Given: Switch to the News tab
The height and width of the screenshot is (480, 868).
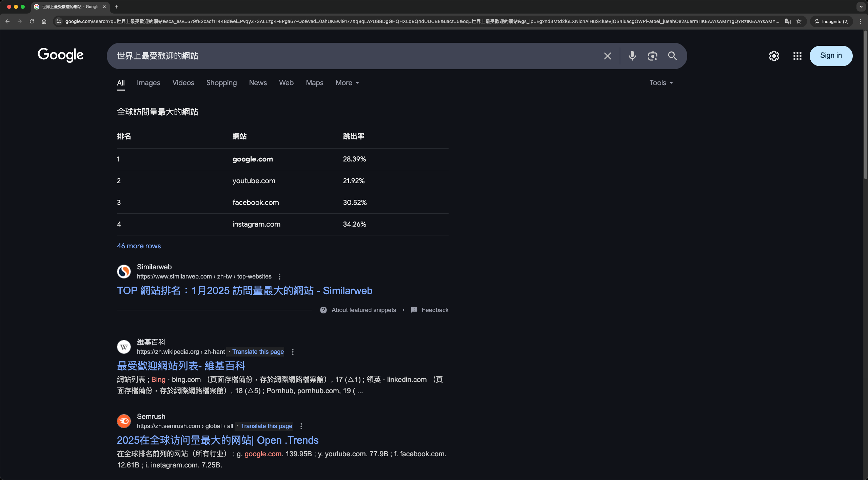Looking at the screenshot, I should (x=258, y=83).
